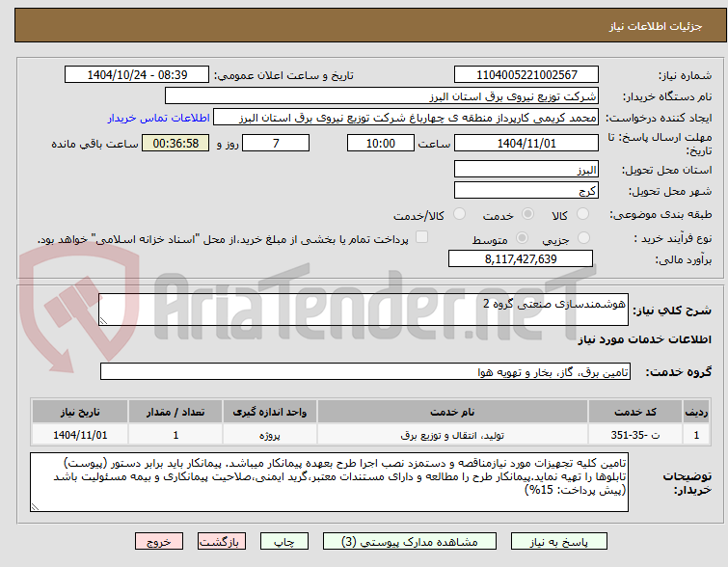Select the کالا radio button
Screen dimensions: 728x567
pyautogui.click(x=582, y=214)
